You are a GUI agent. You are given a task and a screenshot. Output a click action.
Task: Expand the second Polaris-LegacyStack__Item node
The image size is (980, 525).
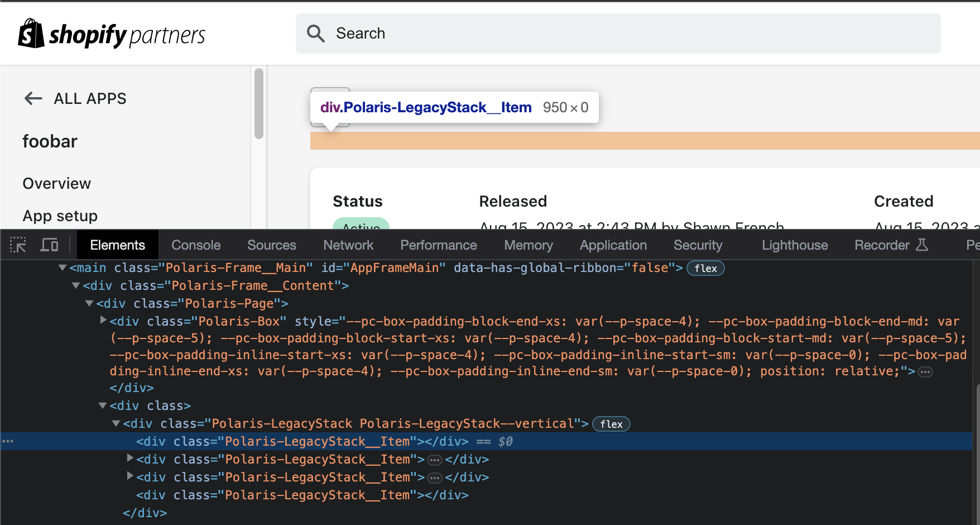(129, 459)
